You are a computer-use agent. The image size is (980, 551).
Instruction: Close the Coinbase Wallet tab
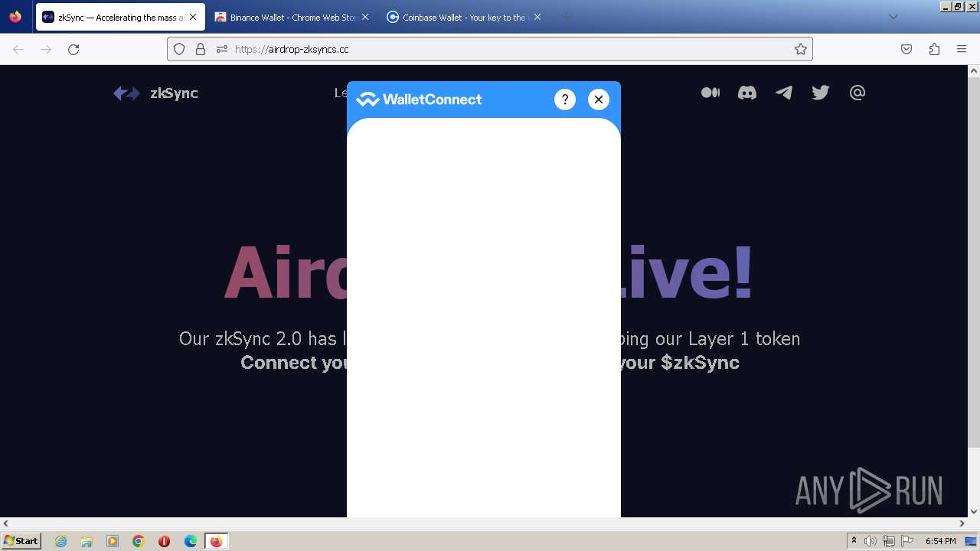pos(537,17)
